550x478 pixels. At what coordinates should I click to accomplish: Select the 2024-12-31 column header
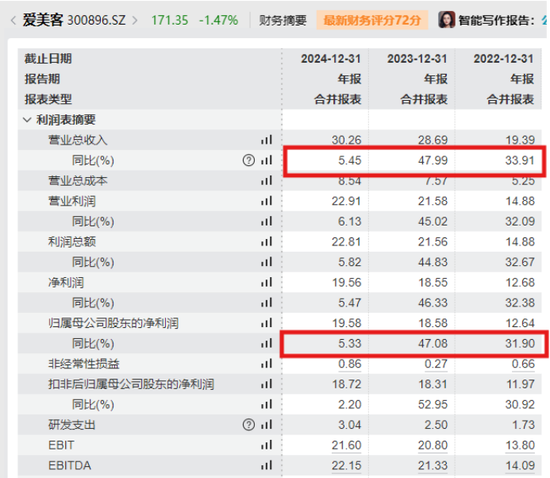(x=331, y=59)
